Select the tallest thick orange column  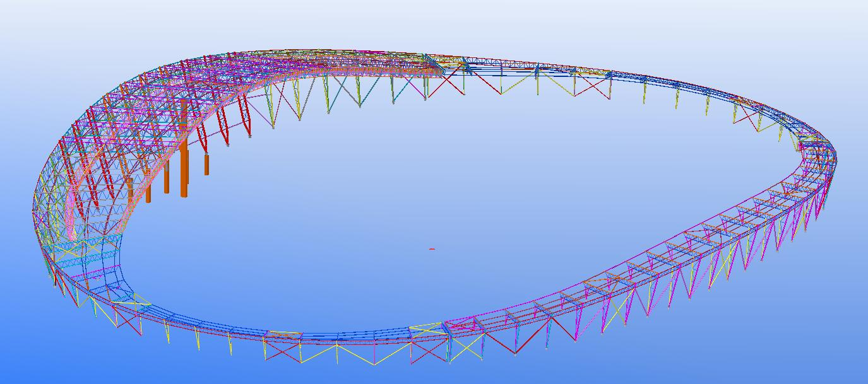[x=184, y=148]
